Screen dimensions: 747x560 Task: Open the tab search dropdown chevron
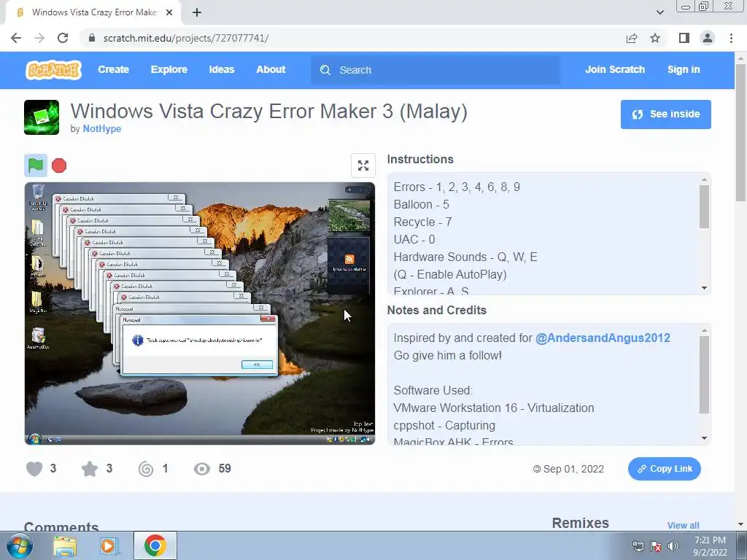tap(659, 12)
